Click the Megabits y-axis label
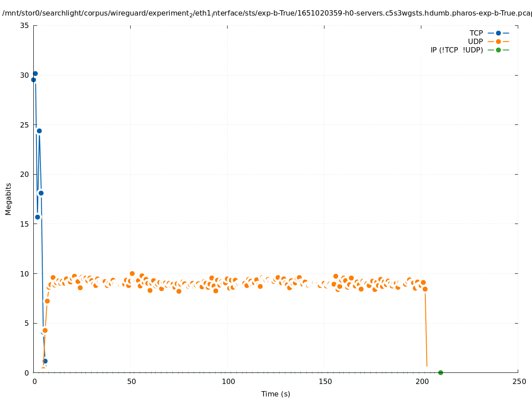532x400 pixels. (8, 199)
